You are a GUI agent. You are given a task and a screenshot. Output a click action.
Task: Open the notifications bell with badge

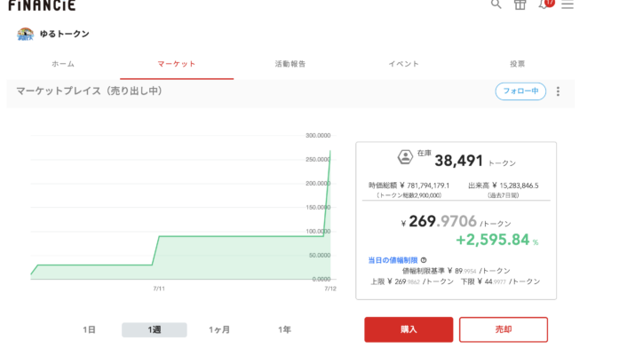(x=546, y=4)
